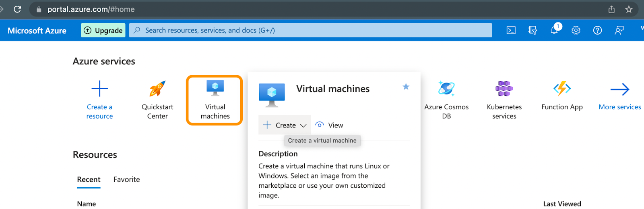Open the Virtual machines service tile

coord(215,100)
